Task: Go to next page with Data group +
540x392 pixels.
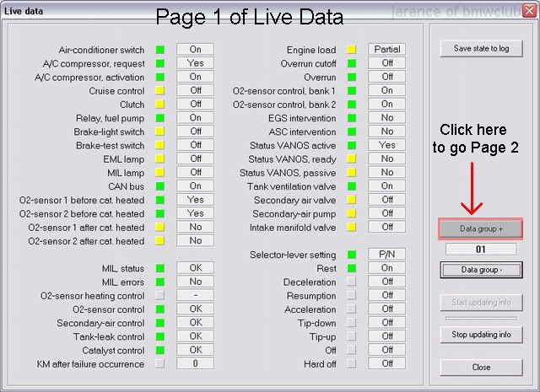Action: tap(480, 228)
